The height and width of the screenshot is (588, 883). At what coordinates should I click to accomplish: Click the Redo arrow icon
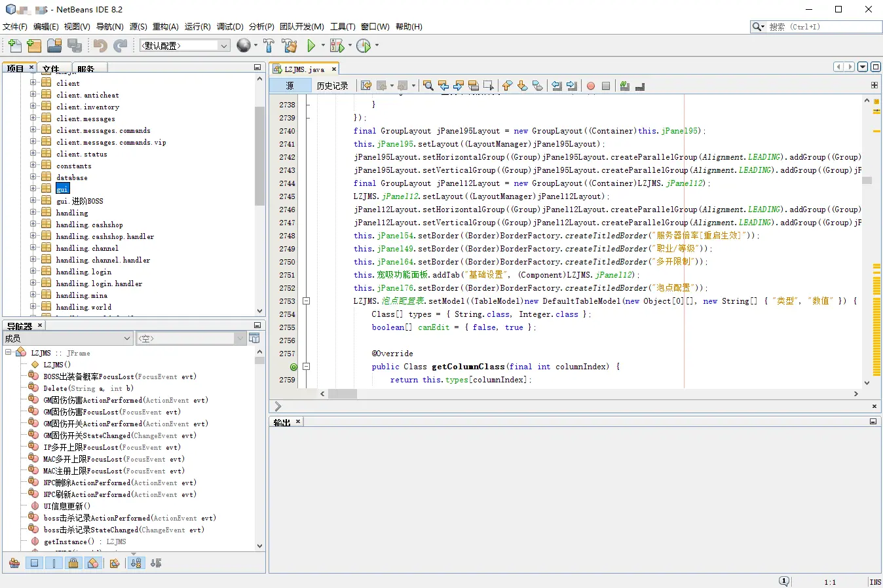[120, 45]
